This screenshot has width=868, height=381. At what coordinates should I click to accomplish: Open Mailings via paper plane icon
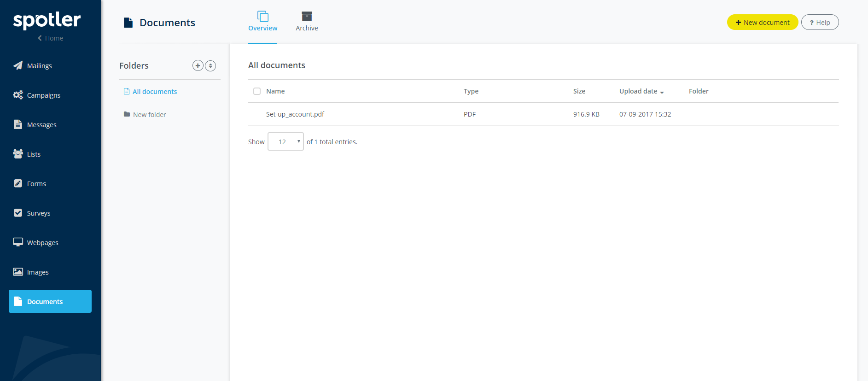click(18, 65)
